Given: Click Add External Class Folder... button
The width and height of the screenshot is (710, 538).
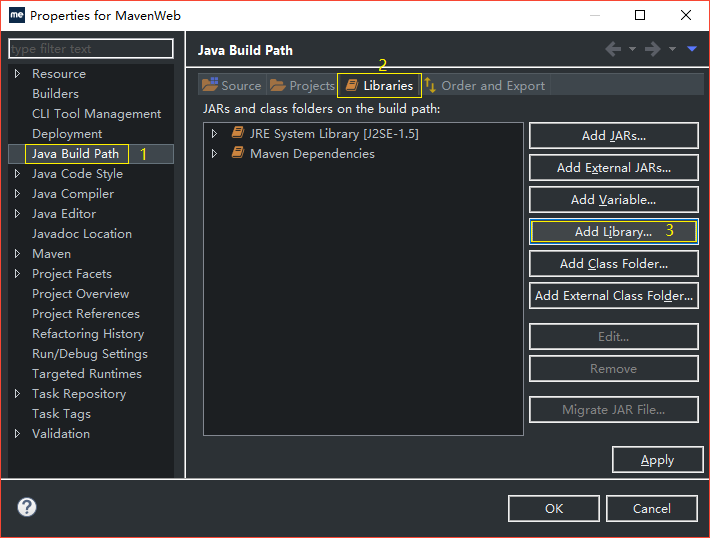Looking at the screenshot, I should pos(614,296).
